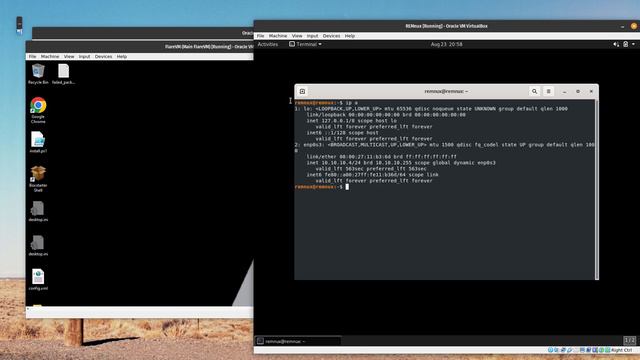640x360 pixels.
Task: Click the remnux@remnux taskbar window button
Action: click(298, 341)
